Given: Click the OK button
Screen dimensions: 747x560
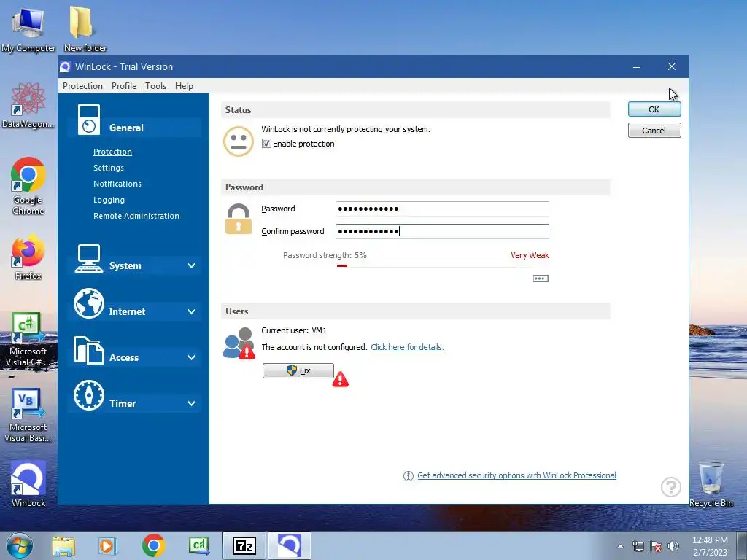Looking at the screenshot, I should point(654,109).
